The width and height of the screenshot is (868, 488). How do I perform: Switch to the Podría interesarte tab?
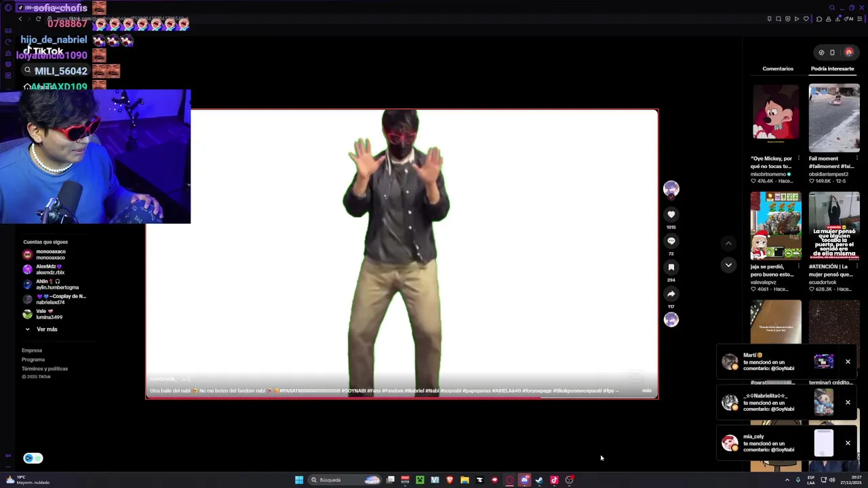coord(833,68)
